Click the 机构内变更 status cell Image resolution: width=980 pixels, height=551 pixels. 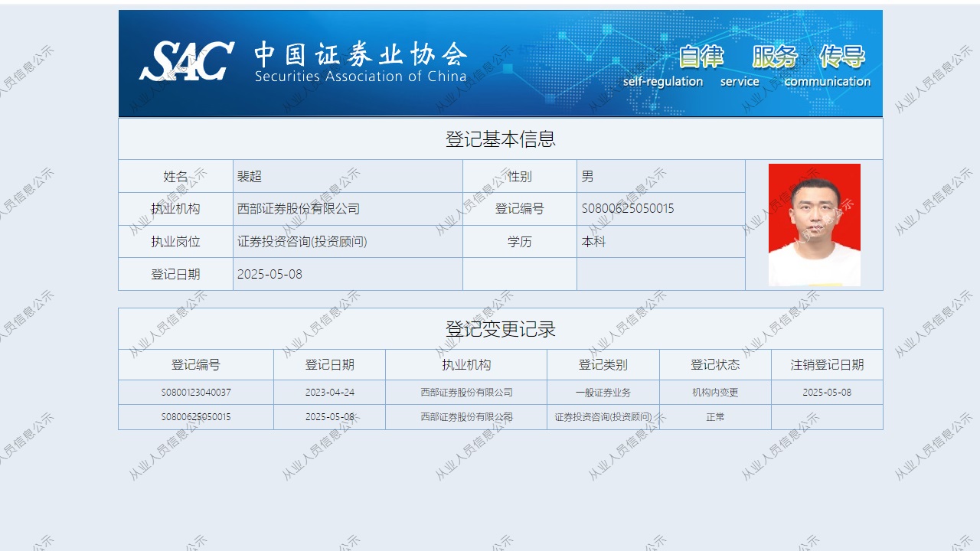coord(715,393)
